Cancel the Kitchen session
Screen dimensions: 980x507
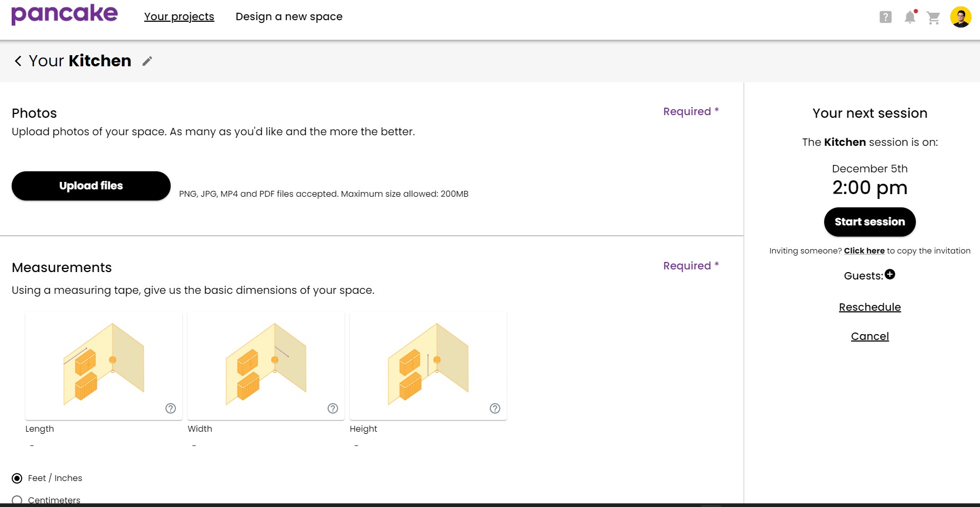tap(870, 336)
